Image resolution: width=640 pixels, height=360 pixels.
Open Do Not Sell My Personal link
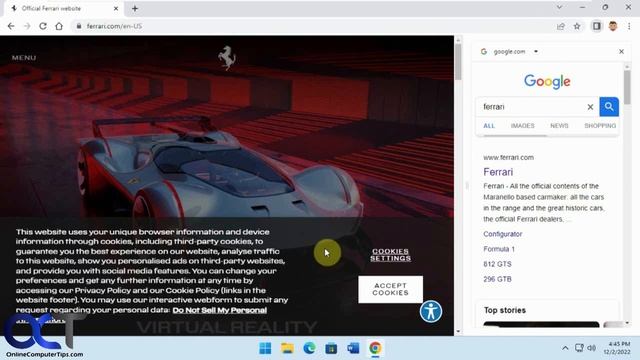220,310
